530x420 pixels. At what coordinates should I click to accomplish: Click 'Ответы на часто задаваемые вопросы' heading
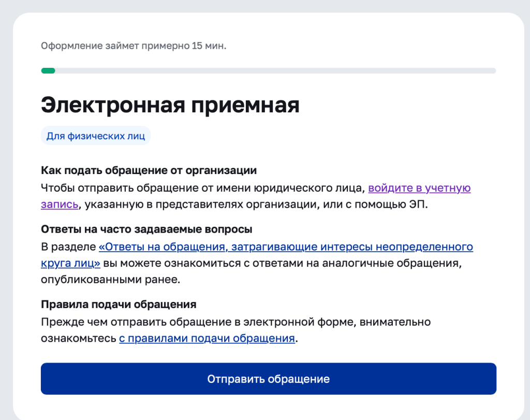(x=146, y=229)
